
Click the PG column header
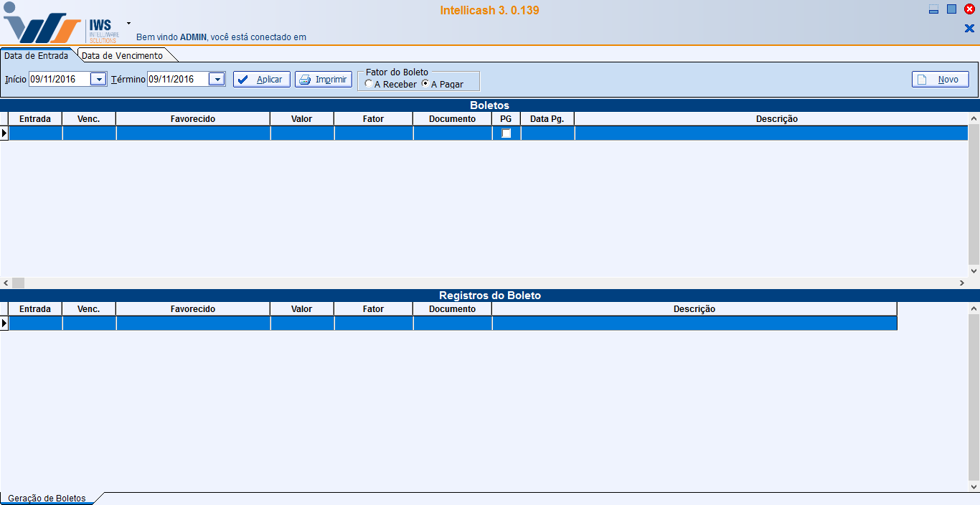click(507, 118)
